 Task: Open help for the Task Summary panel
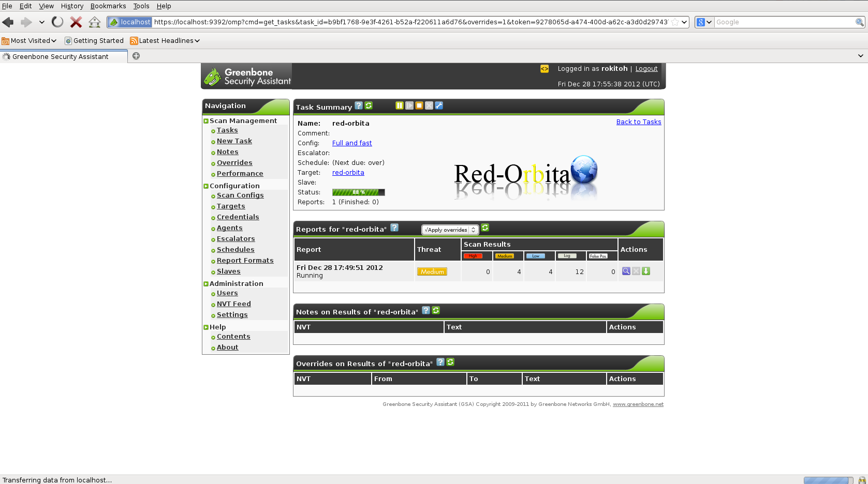coord(359,105)
